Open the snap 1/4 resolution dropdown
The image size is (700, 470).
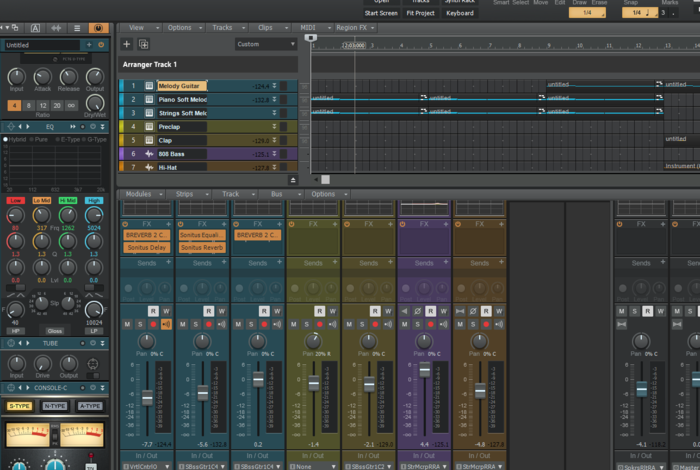pos(640,13)
